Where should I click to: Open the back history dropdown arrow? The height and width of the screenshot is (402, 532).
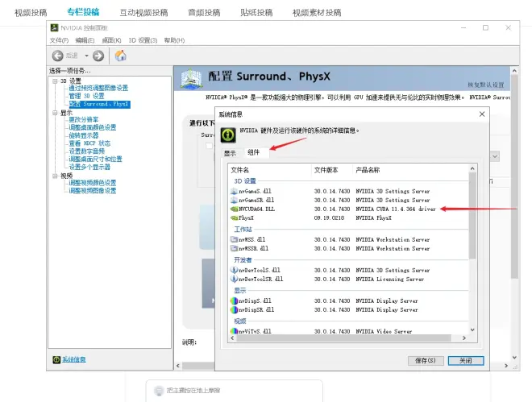tap(86, 56)
